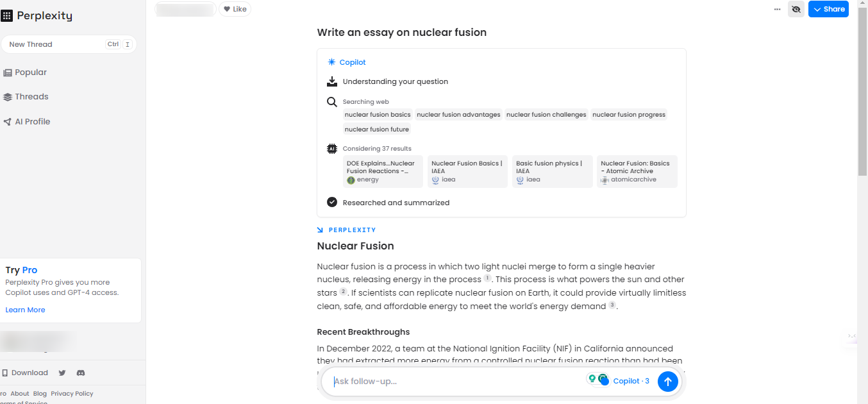Open Threads in the sidebar
This screenshot has width=868, height=404.
pyautogui.click(x=26, y=97)
